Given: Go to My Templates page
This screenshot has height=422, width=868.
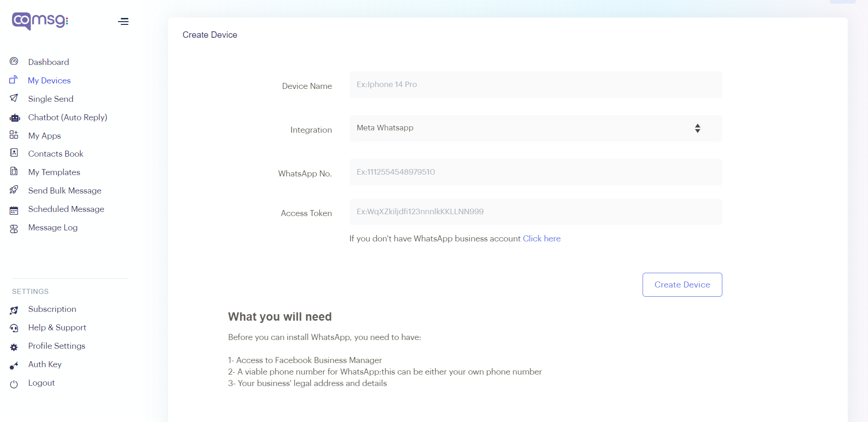Looking at the screenshot, I should [54, 172].
